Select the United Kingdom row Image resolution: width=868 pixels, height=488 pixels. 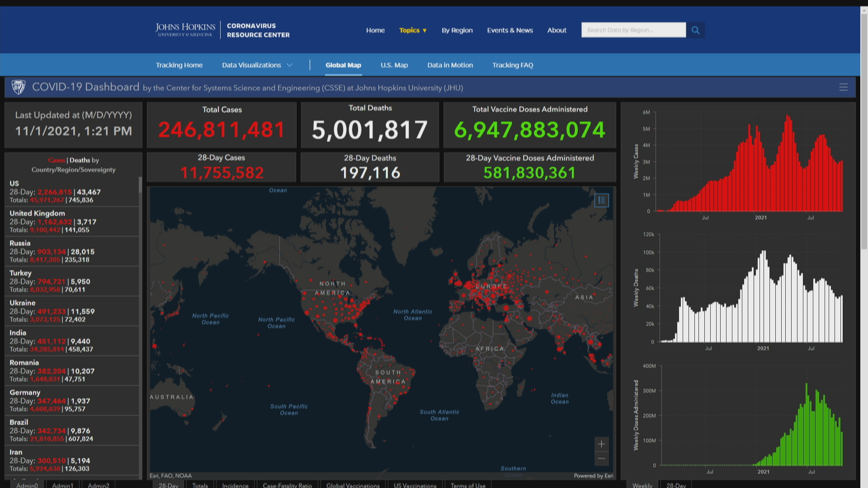tap(71, 221)
